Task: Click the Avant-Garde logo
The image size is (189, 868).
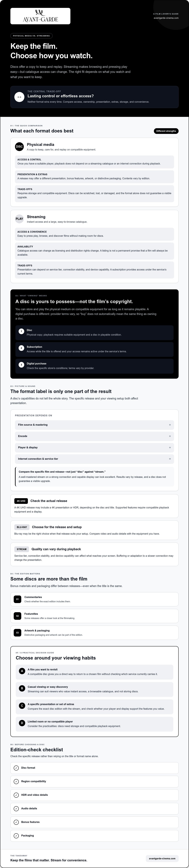Action: [40, 16]
